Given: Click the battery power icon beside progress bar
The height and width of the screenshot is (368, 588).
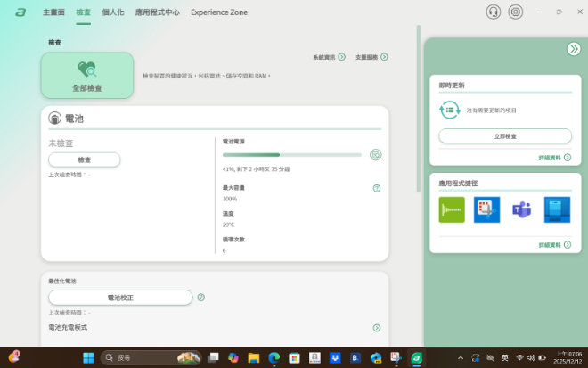Looking at the screenshot, I should tap(376, 154).
